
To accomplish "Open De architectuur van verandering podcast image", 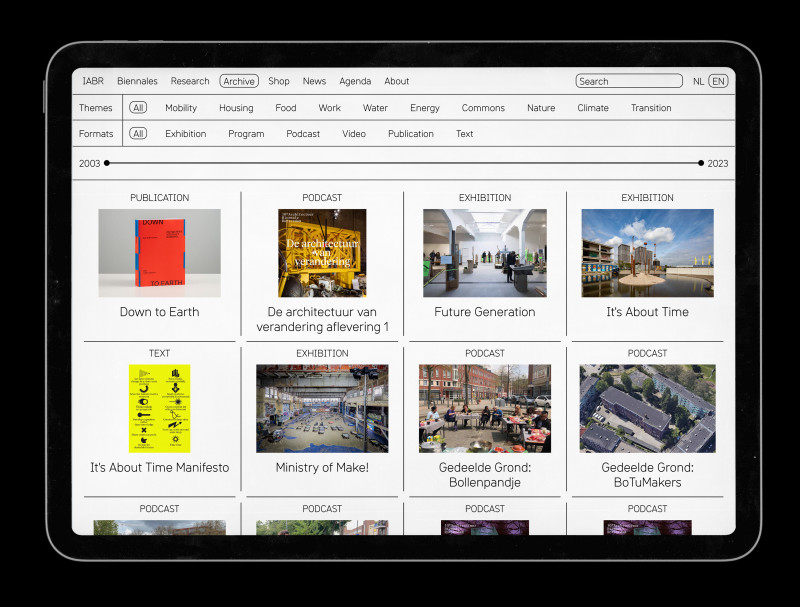I will coord(322,253).
